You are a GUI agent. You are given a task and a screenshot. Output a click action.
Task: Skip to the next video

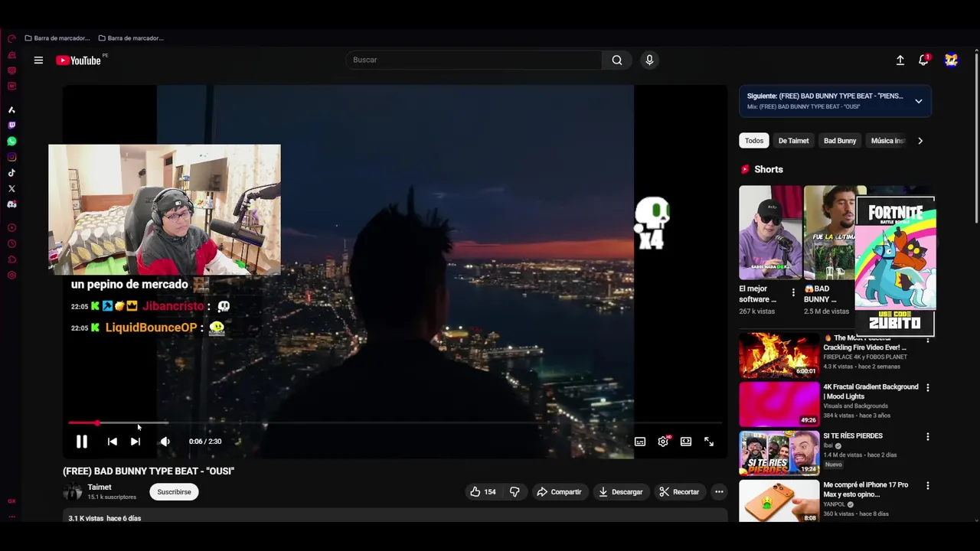click(136, 442)
